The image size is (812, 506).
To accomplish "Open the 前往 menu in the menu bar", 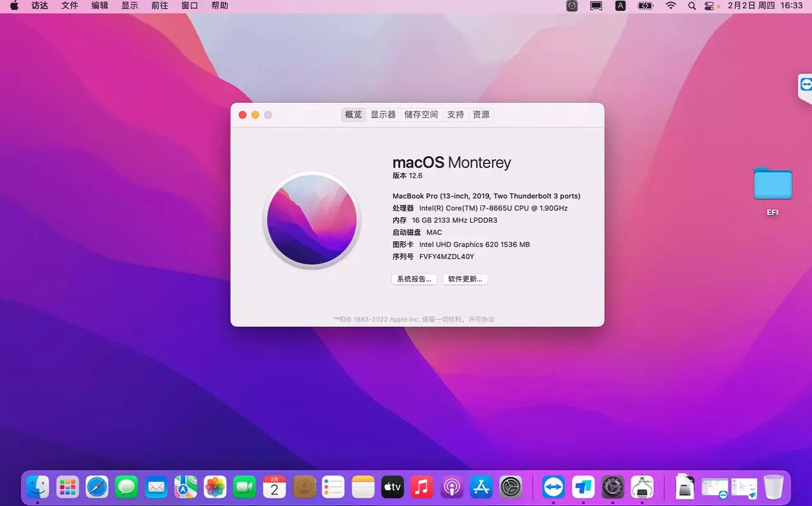I will (159, 6).
